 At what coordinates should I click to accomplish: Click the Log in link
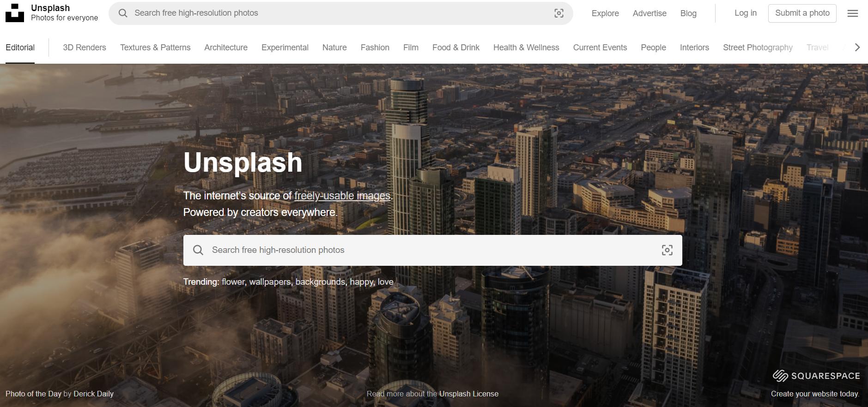tap(746, 13)
